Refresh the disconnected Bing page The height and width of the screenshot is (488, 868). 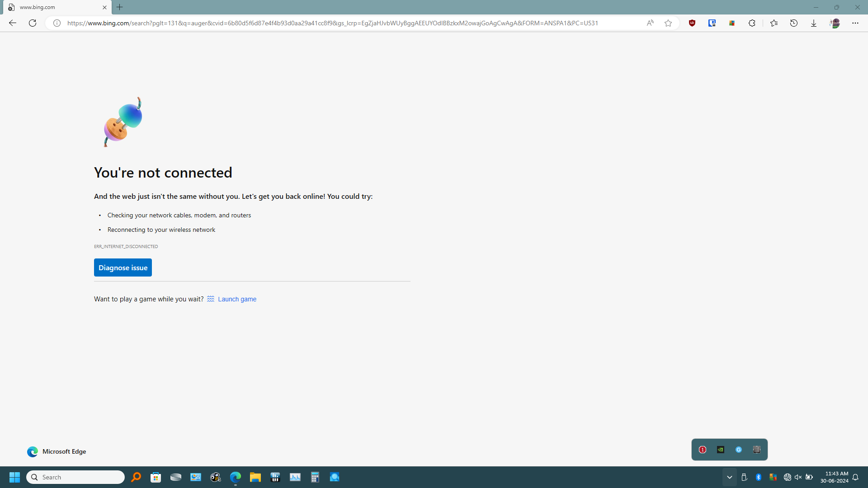pyautogui.click(x=33, y=23)
